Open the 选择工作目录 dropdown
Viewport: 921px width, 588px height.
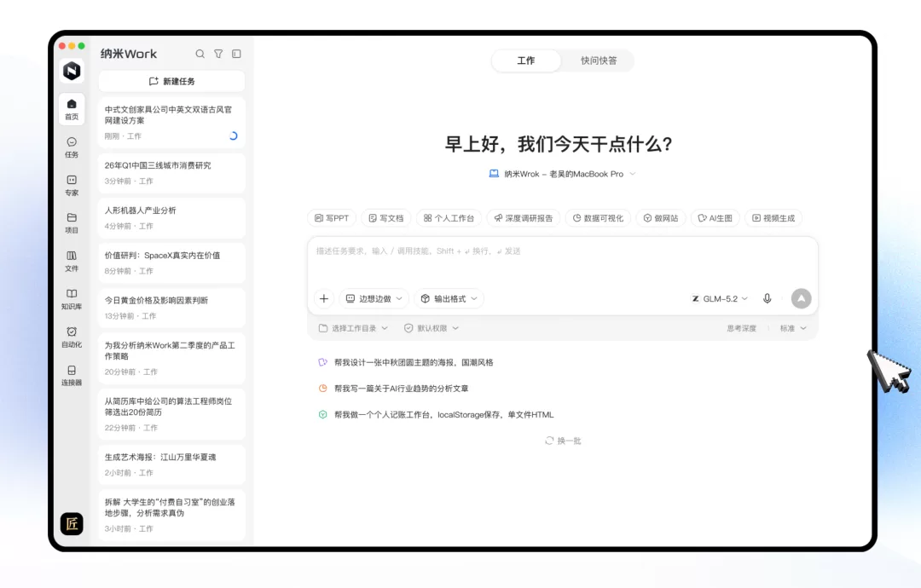pos(353,328)
